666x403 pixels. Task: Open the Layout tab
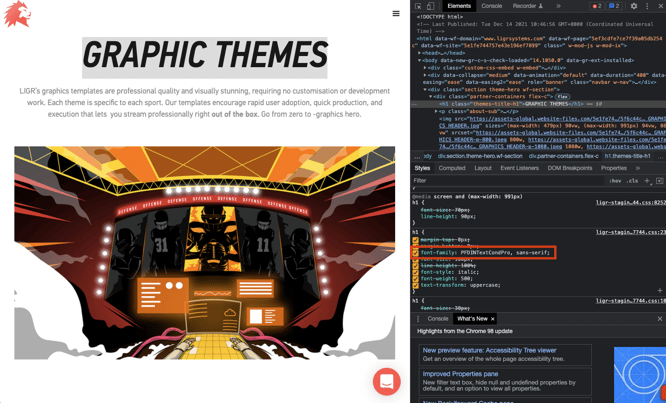483,168
